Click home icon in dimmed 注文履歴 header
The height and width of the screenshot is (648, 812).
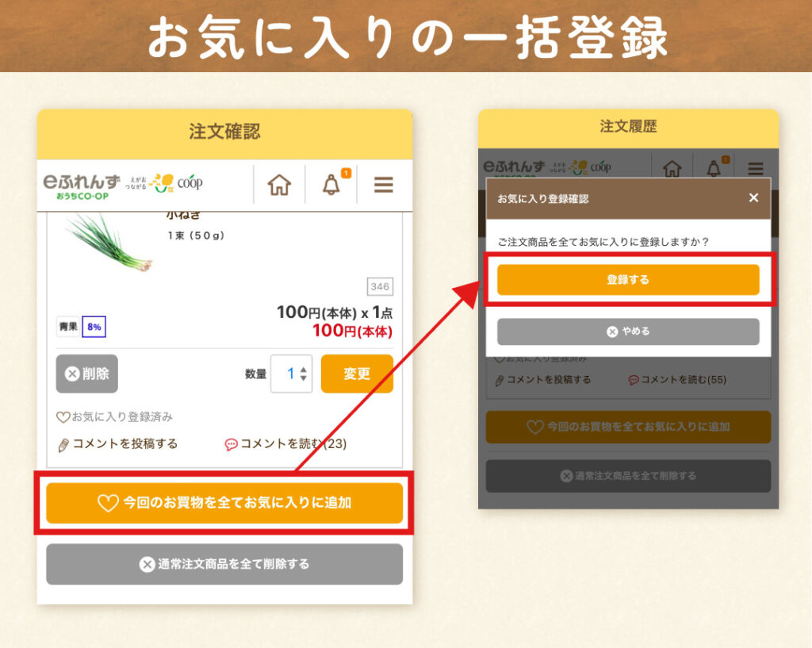(672, 168)
